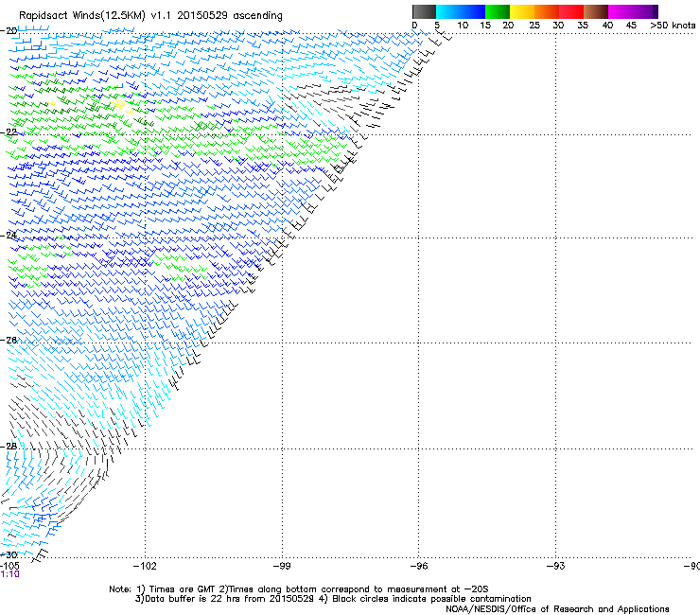Click the '-24' latitude axis label
This screenshot has height=615, width=700.
pyautogui.click(x=9, y=235)
